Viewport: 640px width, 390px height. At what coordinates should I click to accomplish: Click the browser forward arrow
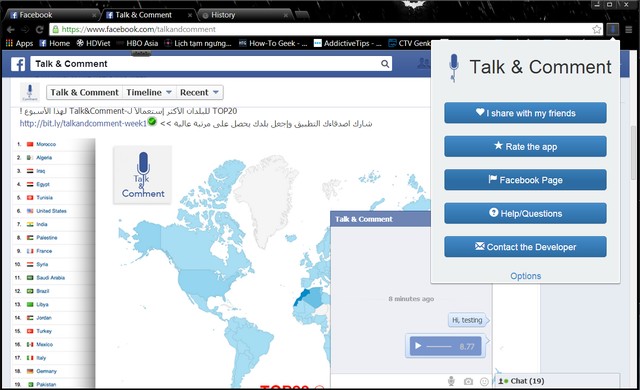pos(25,29)
